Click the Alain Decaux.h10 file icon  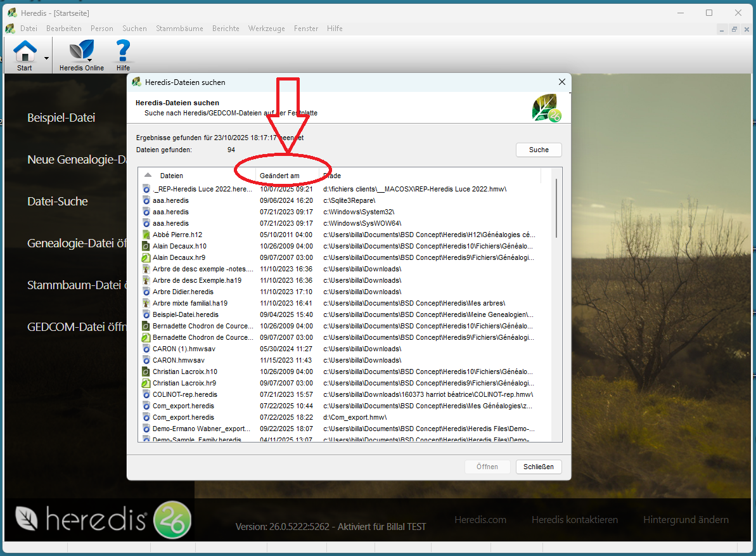[146, 246]
